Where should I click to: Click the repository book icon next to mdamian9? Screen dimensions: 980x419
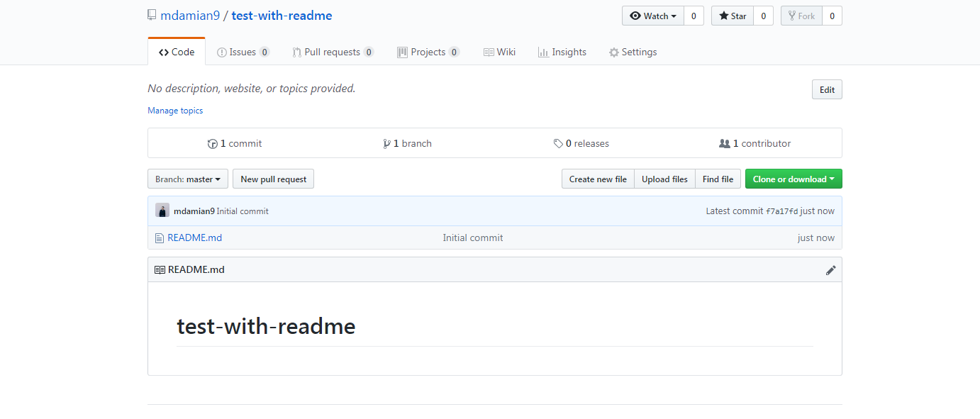coord(151,14)
